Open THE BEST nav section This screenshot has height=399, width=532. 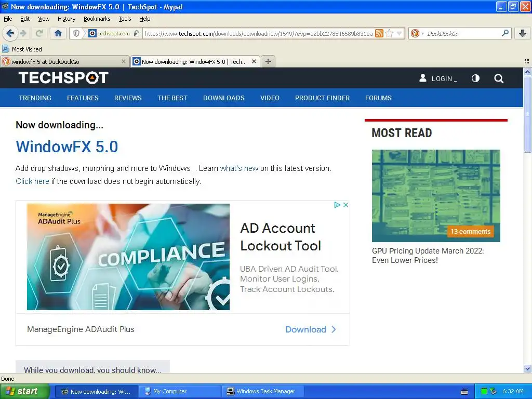coord(172,98)
